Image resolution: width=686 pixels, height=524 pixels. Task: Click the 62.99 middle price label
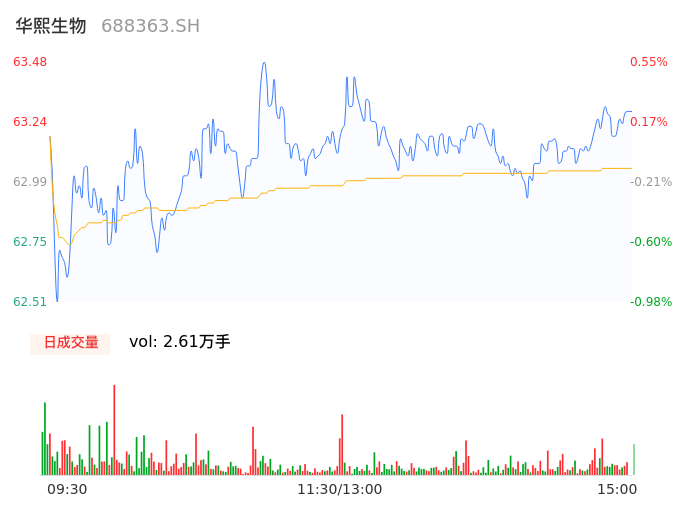30,182
